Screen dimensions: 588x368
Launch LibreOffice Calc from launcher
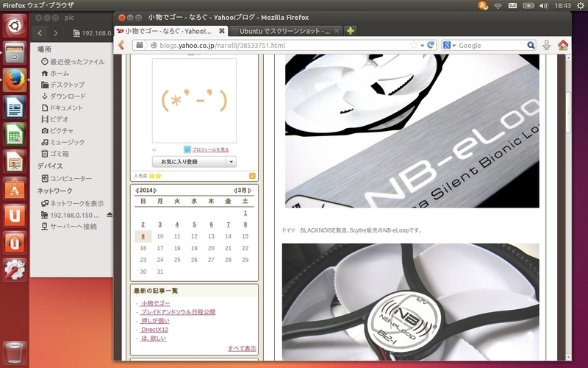[15, 134]
